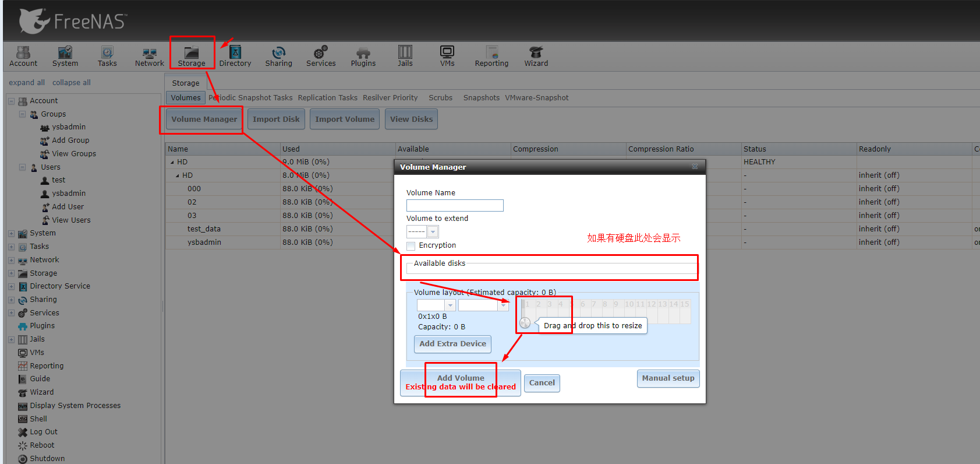Open the VMs toolbar icon

point(447,57)
